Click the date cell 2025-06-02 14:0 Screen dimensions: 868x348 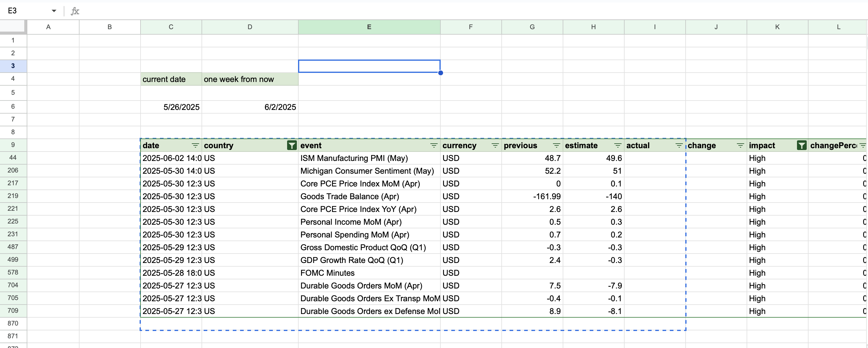[171, 158]
